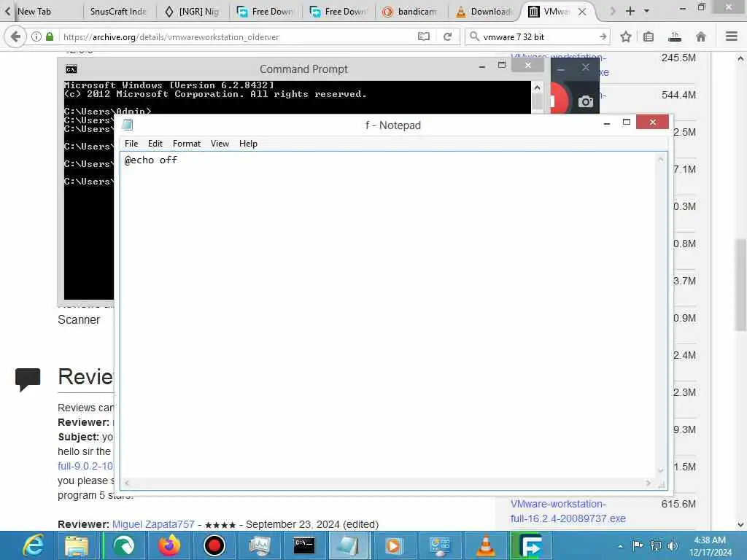Open the VMware-workstation-full-16.2.4 download link

[568, 511]
